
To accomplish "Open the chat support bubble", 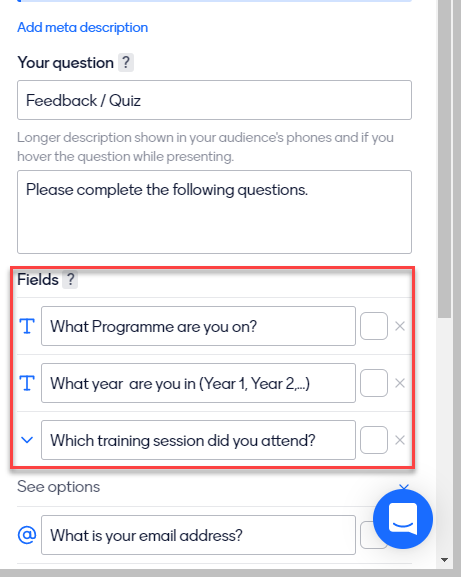I will click(x=403, y=519).
